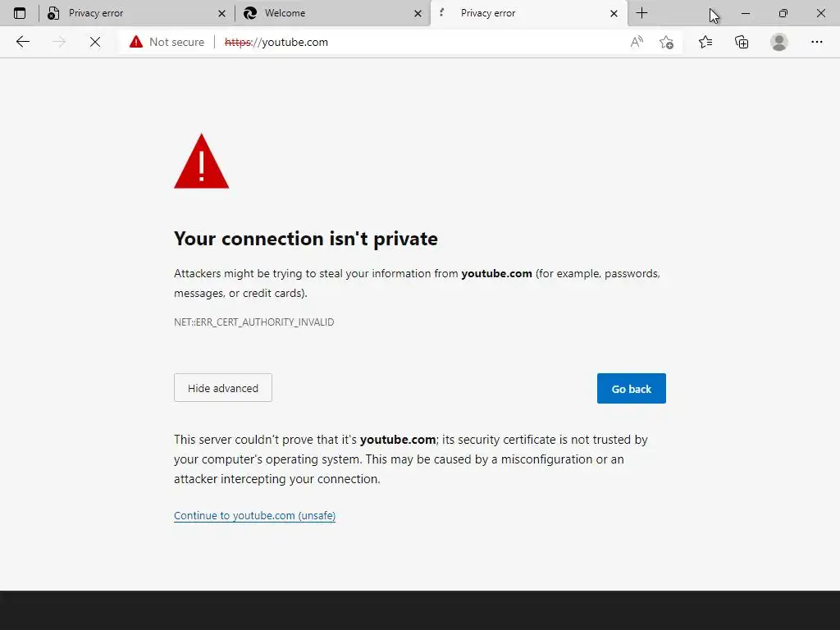Follow Continue to youtube.com (unsafe) link
The height and width of the screenshot is (630, 840).
tap(254, 516)
